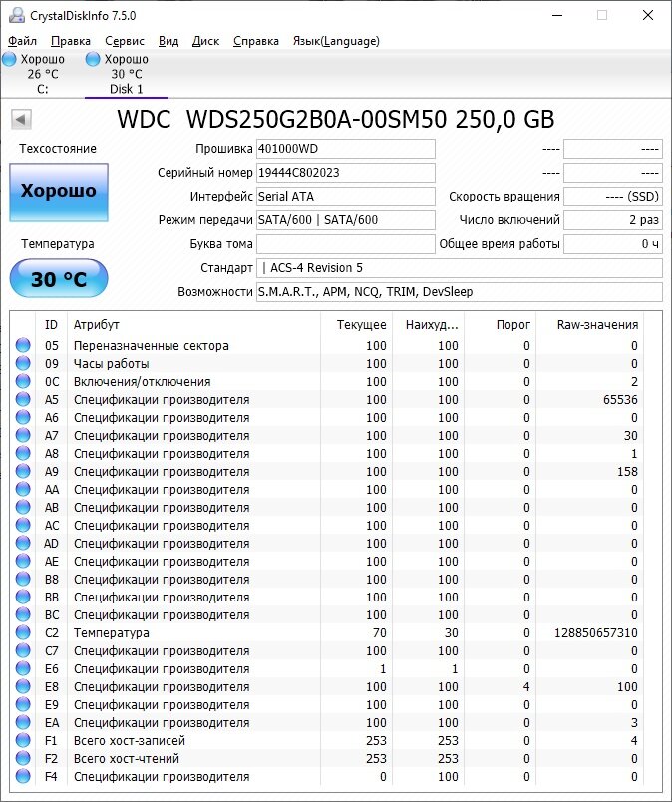Click the Режим передачи field SATA/600

tap(346, 220)
